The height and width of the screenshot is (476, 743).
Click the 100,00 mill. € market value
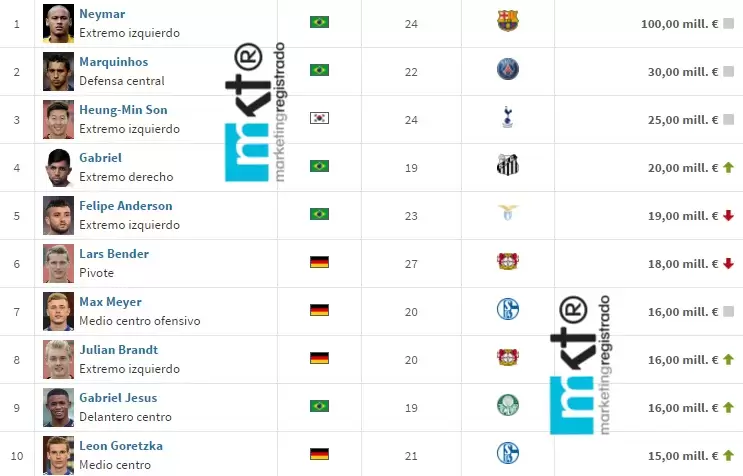(x=679, y=23)
